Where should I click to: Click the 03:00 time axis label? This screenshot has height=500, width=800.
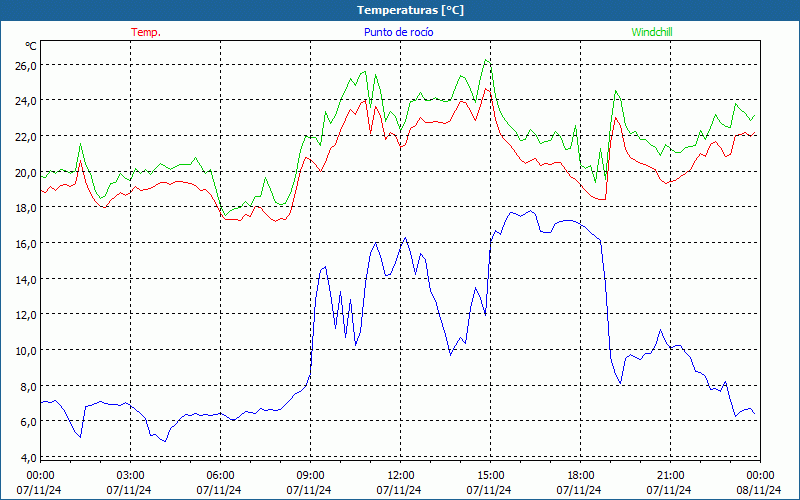[x=131, y=476]
